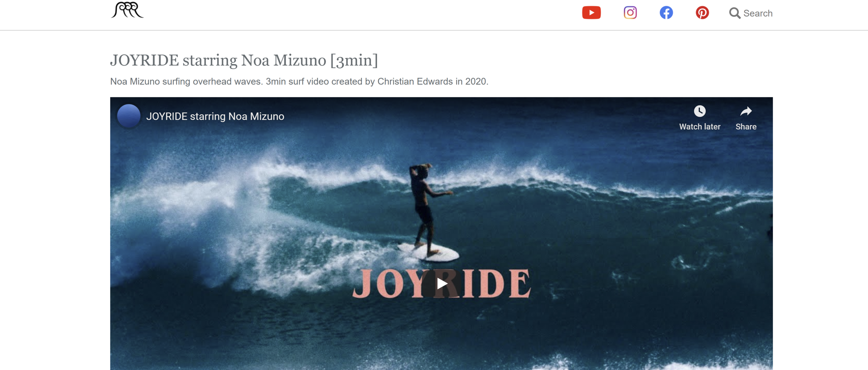Screen dimensions: 868x370
Task: Click the Share text label
Action: (746, 127)
